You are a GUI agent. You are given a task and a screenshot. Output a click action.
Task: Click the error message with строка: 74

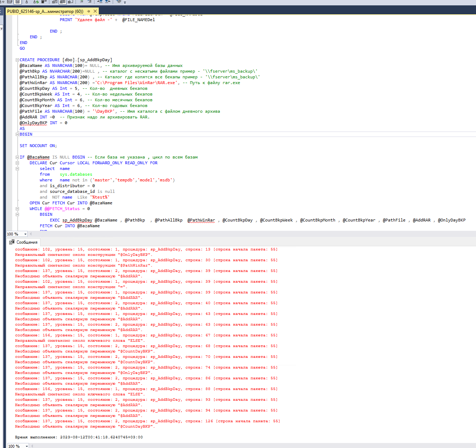click(x=146, y=367)
